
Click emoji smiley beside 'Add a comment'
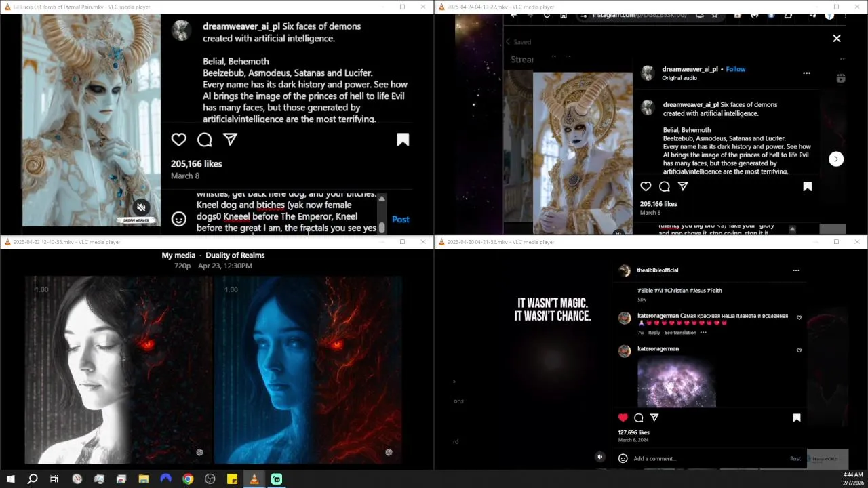[x=623, y=459]
